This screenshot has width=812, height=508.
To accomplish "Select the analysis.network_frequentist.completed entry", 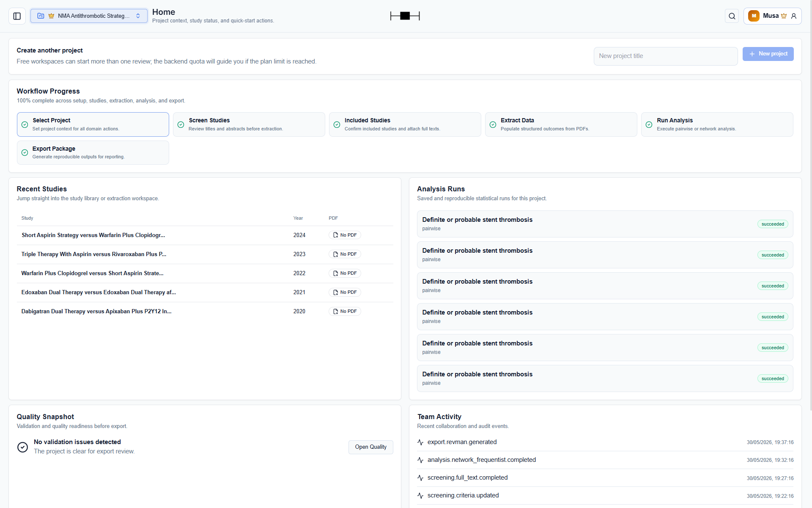I will [x=605, y=460].
